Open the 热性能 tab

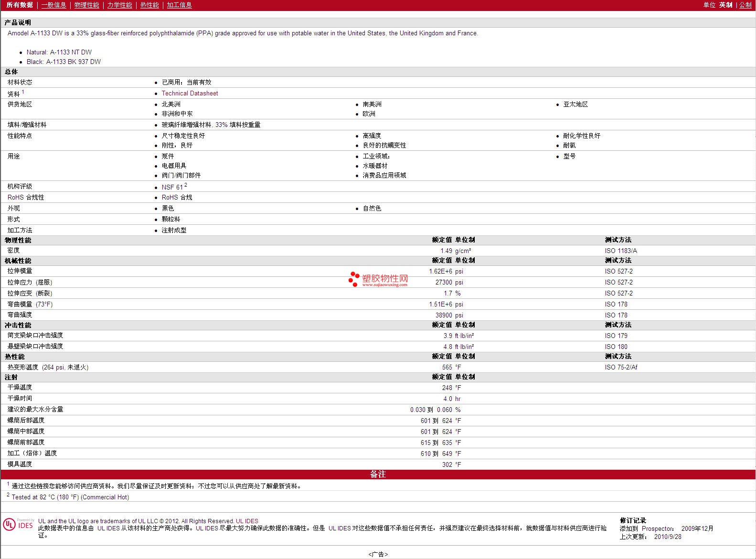(x=149, y=5)
